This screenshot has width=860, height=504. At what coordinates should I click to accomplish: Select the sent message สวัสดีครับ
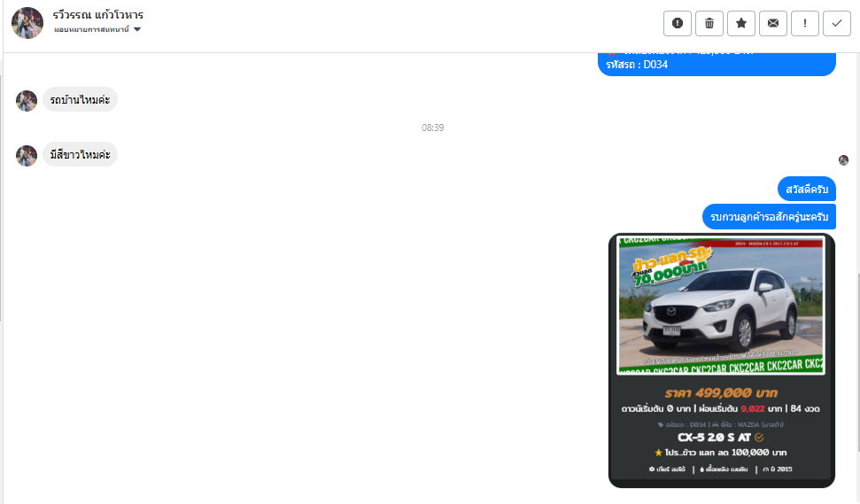(x=807, y=190)
